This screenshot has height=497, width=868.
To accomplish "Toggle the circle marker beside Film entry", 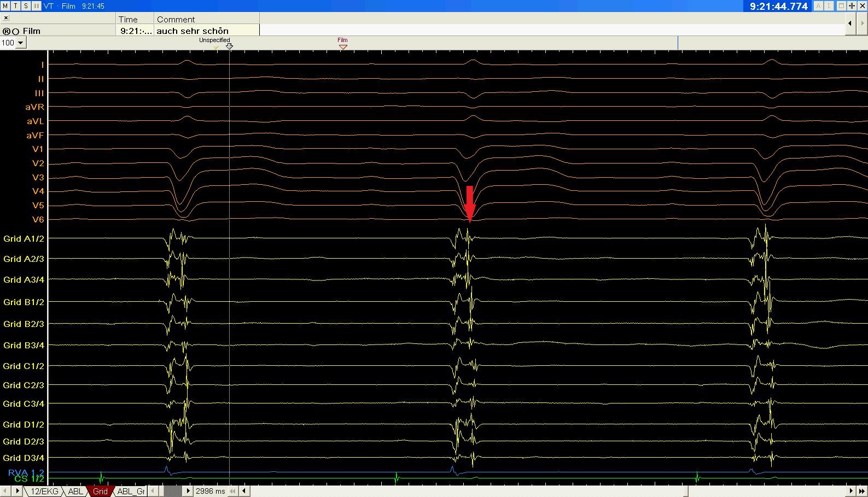I will (15, 31).
